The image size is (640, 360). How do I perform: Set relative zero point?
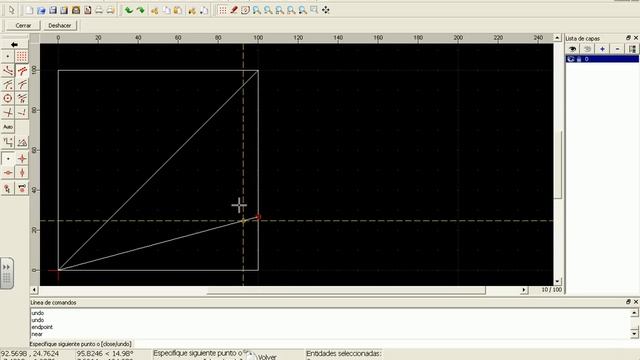[x=8, y=188]
